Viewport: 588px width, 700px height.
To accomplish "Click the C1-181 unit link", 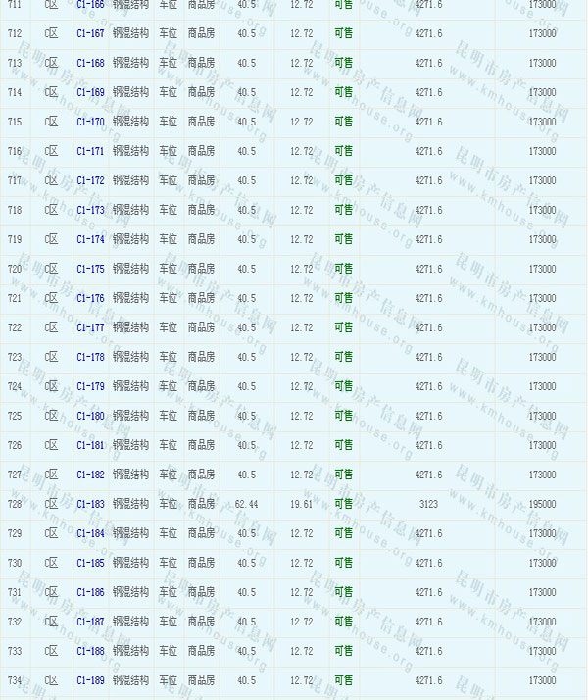I will [x=90, y=445].
